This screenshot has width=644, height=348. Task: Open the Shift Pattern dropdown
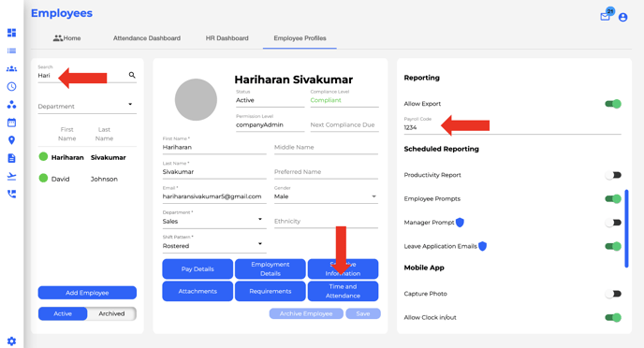point(214,245)
